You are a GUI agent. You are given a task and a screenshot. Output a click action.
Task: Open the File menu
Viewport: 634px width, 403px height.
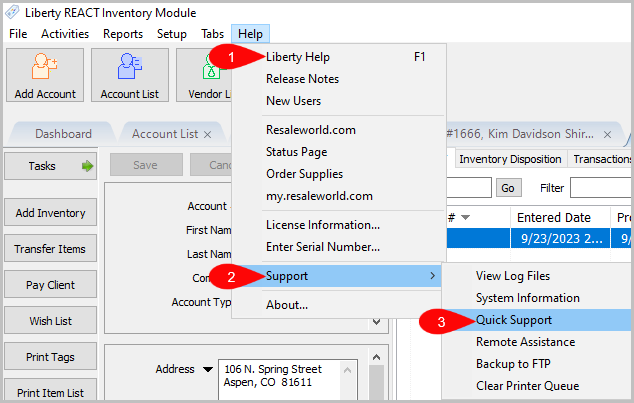(x=18, y=34)
